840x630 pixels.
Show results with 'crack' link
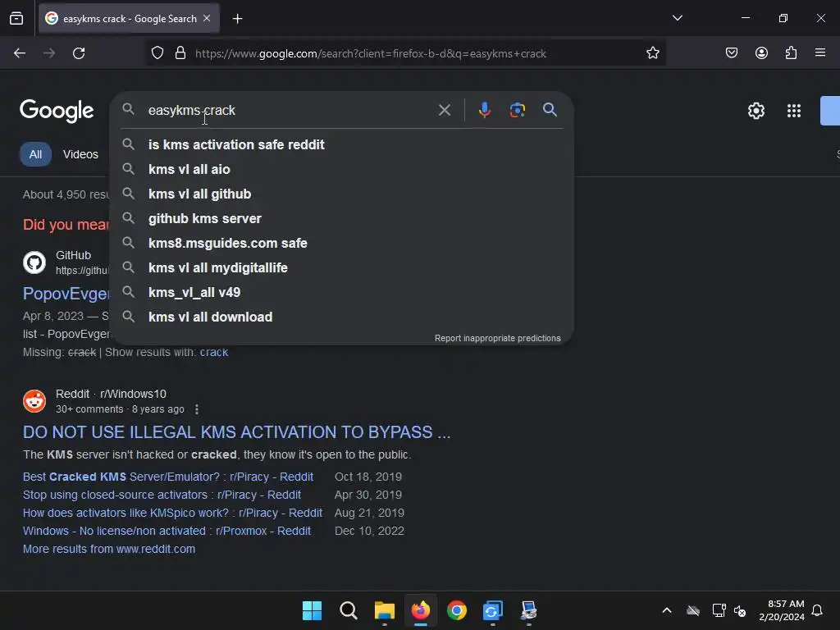(x=214, y=352)
